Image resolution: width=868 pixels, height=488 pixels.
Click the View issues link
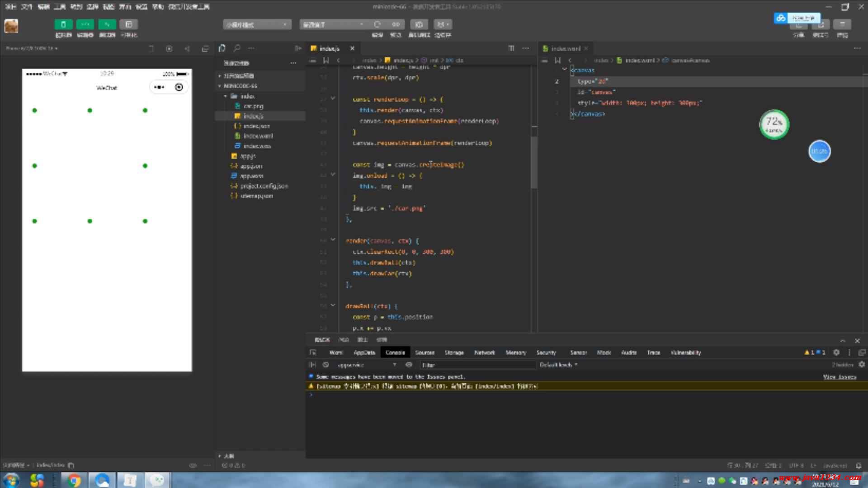pyautogui.click(x=840, y=377)
